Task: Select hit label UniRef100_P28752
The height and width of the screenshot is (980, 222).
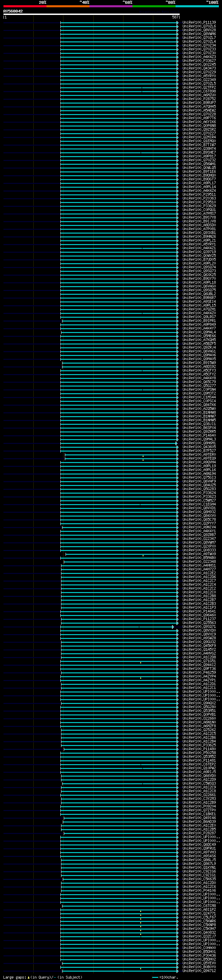Action: pos(199,99)
